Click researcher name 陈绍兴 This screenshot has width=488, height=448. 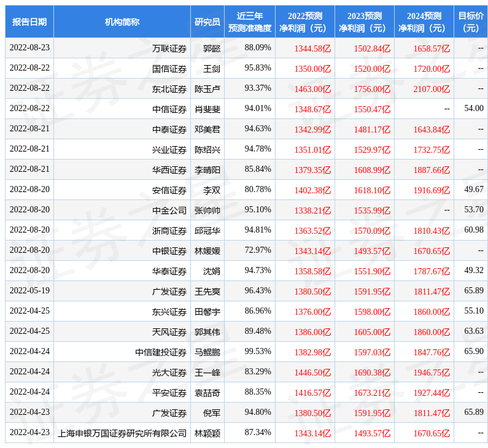pyautogui.click(x=207, y=150)
